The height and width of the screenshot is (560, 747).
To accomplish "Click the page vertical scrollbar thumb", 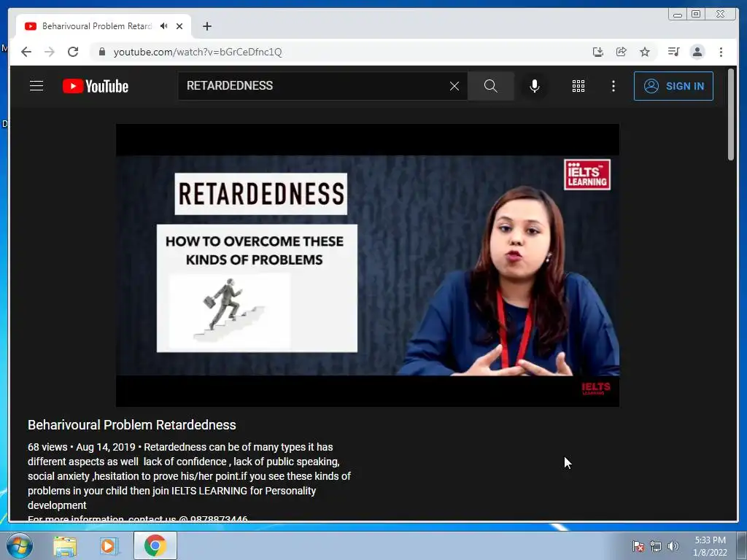I will tap(731, 114).
